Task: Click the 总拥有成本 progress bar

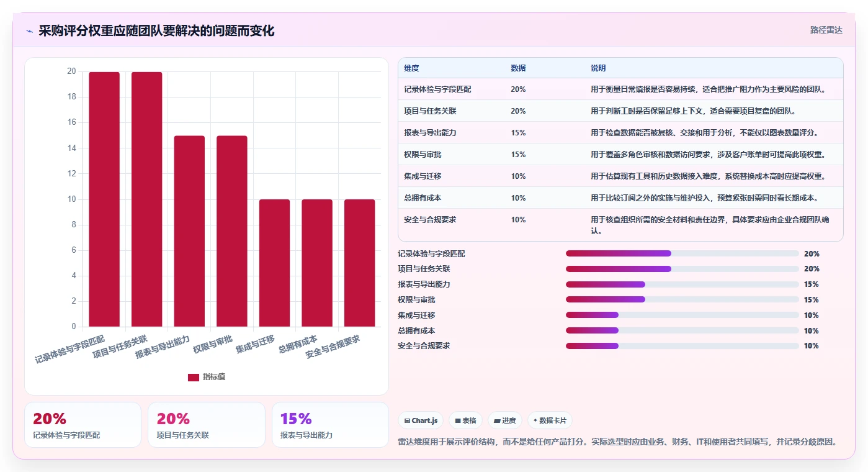Action: [x=682, y=330]
